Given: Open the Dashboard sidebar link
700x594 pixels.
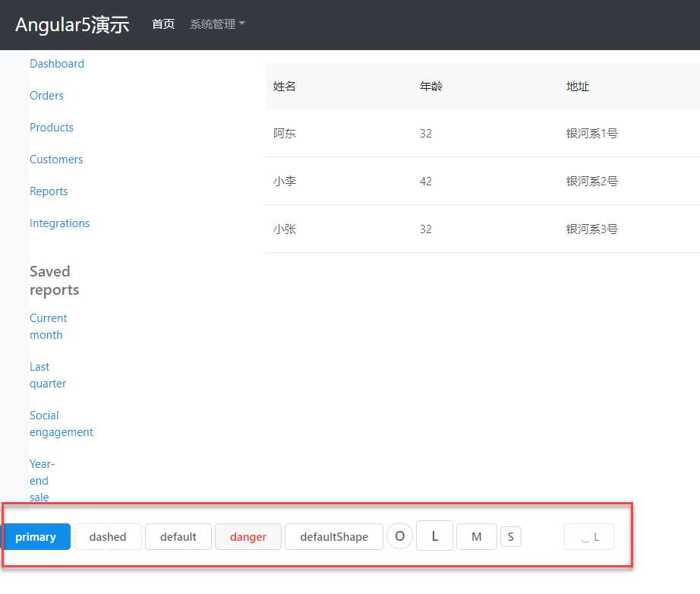Looking at the screenshot, I should point(57,64).
